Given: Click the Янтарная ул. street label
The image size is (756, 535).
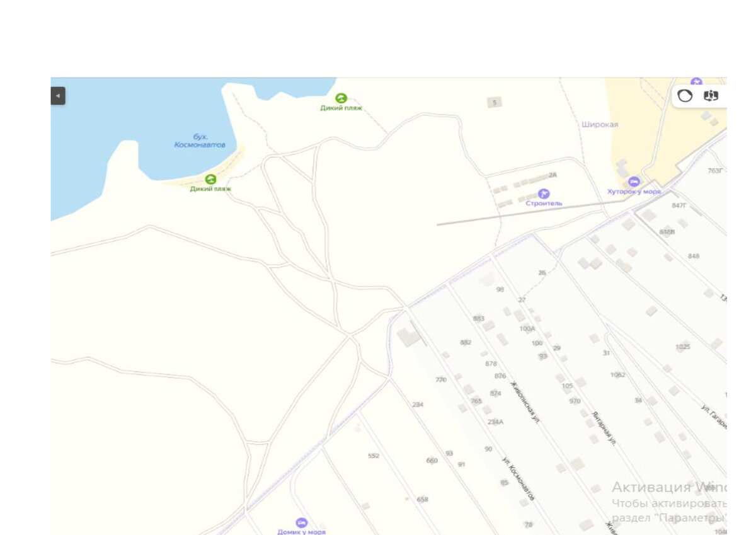Looking at the screenshot, I should pyautogui.click(x=604, y=429).
